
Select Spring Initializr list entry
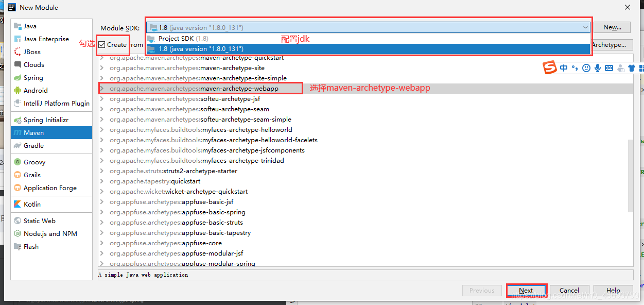[x=51, y=120]
